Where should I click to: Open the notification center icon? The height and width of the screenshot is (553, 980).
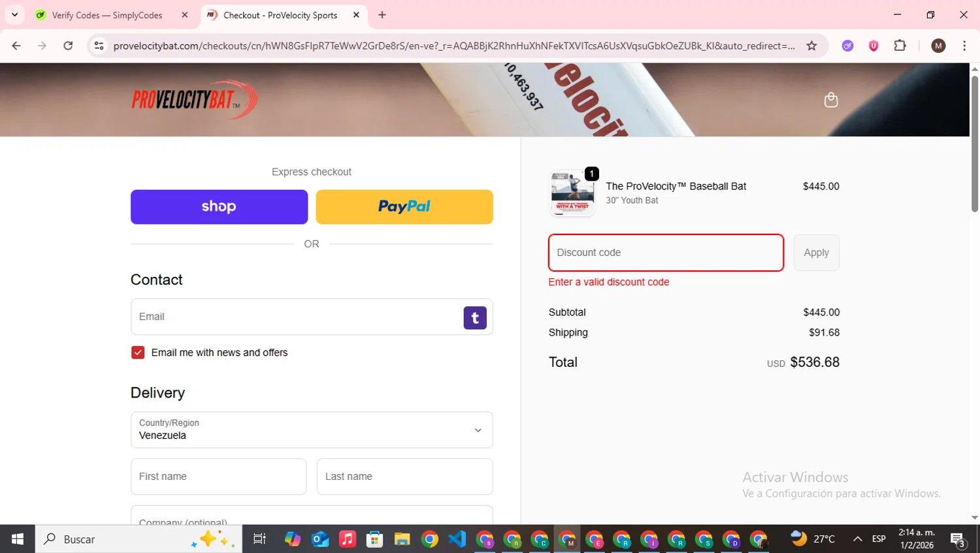(958, 539)
